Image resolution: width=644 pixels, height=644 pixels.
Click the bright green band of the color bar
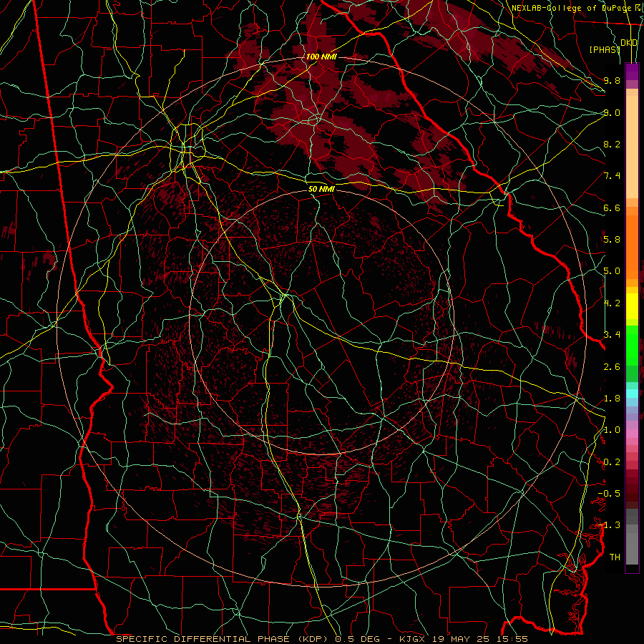[x=632, y=345]
